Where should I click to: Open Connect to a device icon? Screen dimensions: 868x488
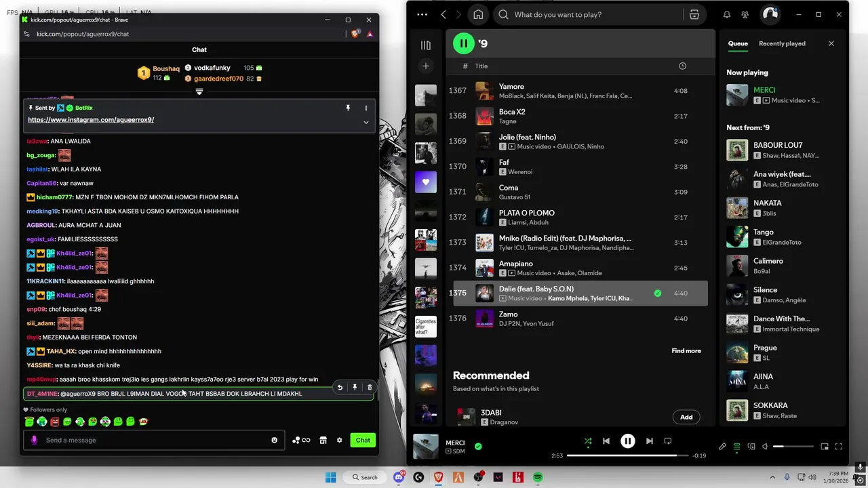[x=751, y=447]
